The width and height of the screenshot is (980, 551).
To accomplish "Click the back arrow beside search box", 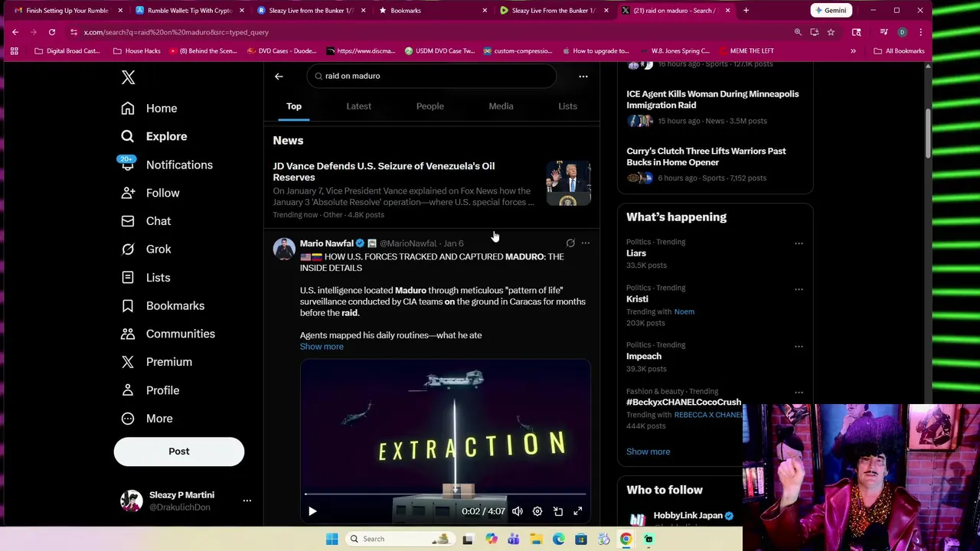I will pyautogui.click(x=279, y=76).
